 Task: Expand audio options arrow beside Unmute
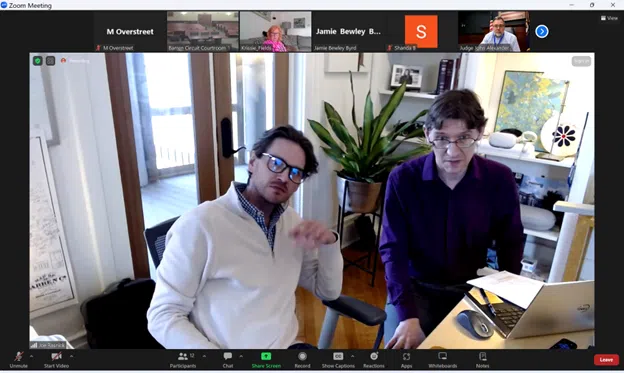pos(31,356)
